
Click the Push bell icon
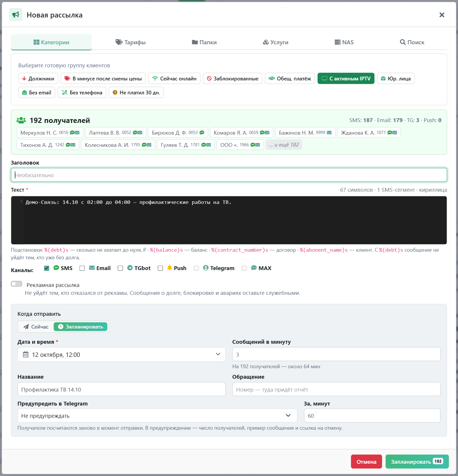click(170, 268)
